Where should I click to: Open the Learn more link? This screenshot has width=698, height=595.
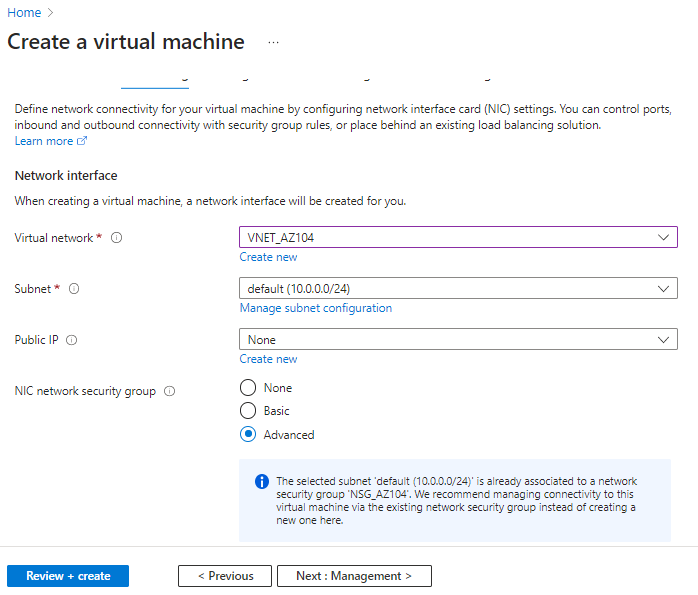44,141
